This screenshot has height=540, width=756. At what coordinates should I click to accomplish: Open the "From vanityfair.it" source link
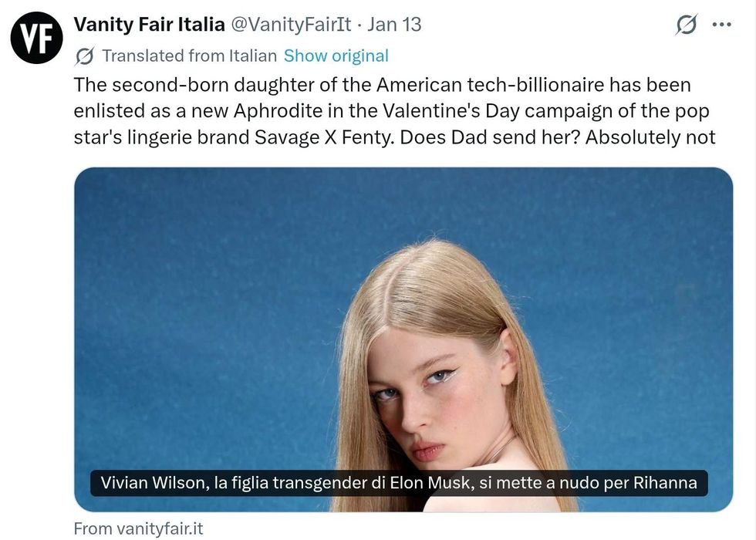(138, 528)
